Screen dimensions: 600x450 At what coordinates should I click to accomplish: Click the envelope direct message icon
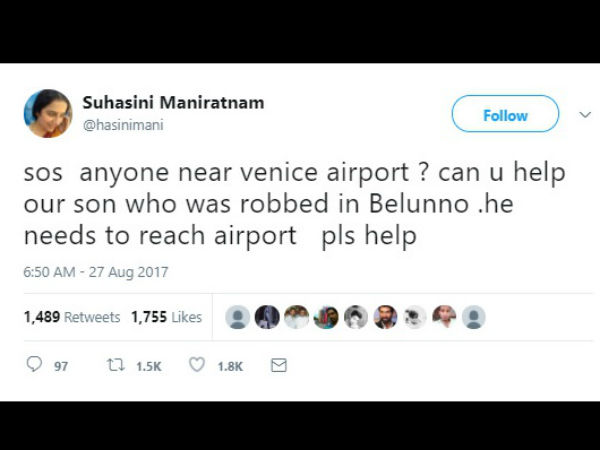click(x=279, y=365)
